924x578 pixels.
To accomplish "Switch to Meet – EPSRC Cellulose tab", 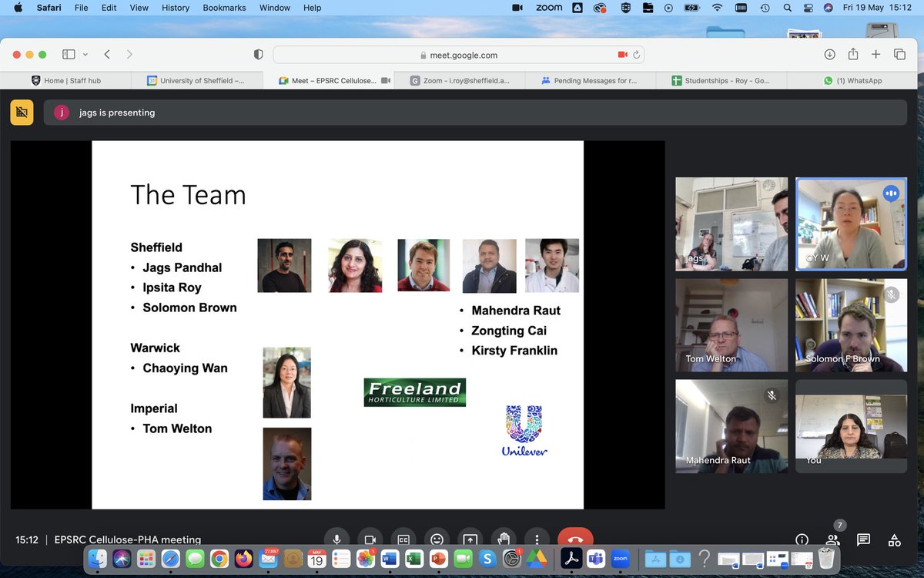I will tap(328, 80).
